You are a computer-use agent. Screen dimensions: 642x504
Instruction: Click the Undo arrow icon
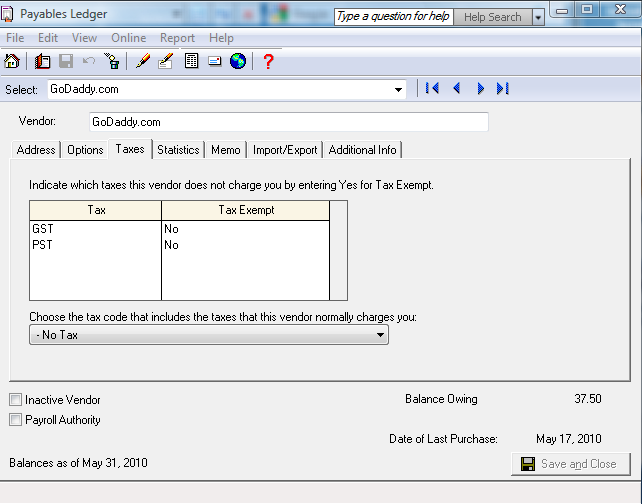pyautogui.click(x=89, y=61)
